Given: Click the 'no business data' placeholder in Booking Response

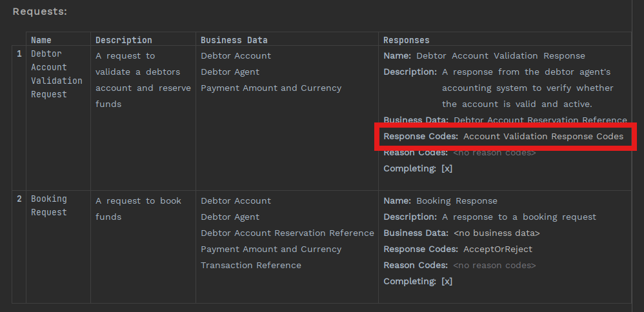Looking at the screenshot, I should (496, 233).
